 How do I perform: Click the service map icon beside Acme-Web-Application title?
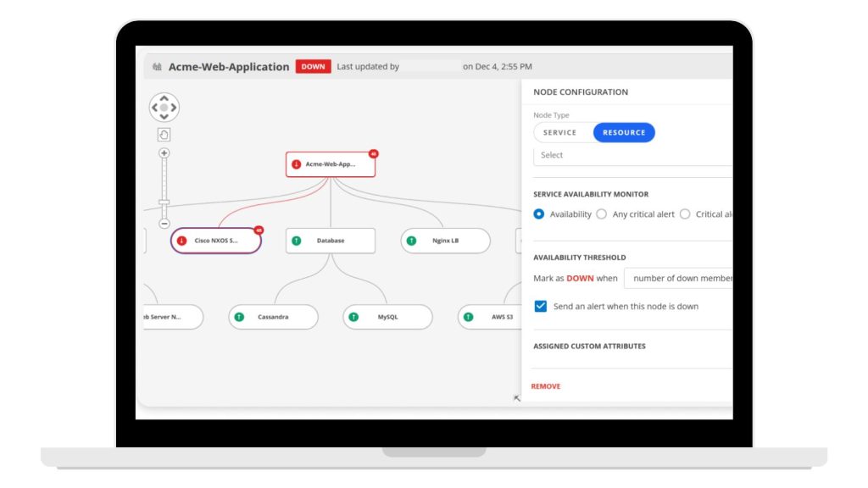point(157,67)
